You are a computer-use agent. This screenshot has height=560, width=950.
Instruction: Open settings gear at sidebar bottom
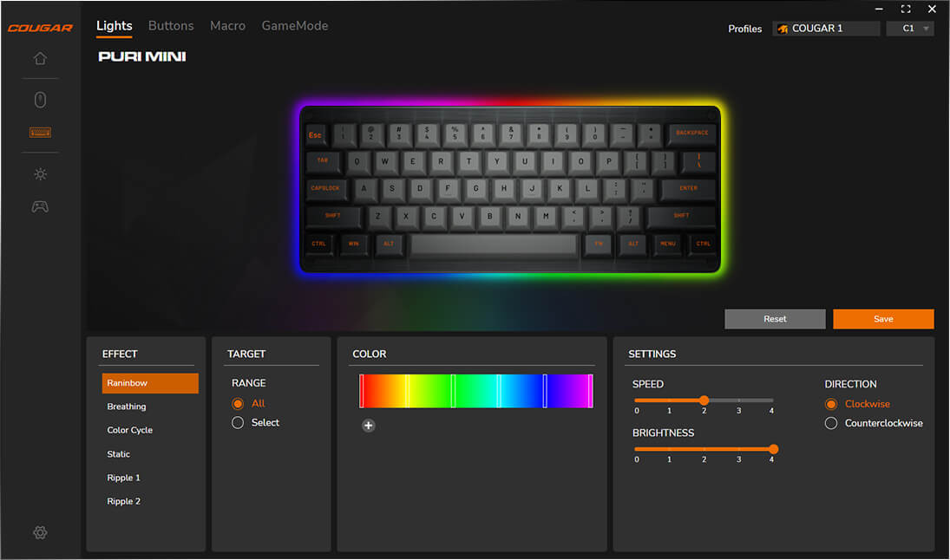click(x=40, y=532)
